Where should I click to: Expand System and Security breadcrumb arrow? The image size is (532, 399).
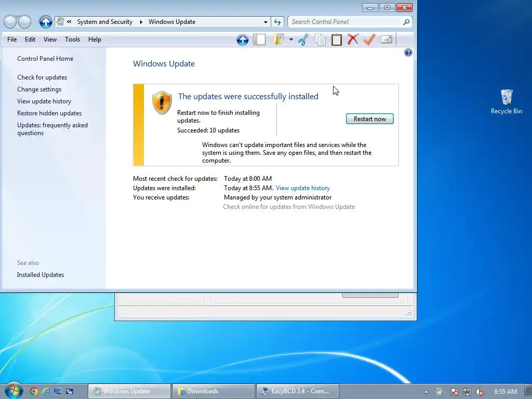pyautogui.click(x=141, y=22)
